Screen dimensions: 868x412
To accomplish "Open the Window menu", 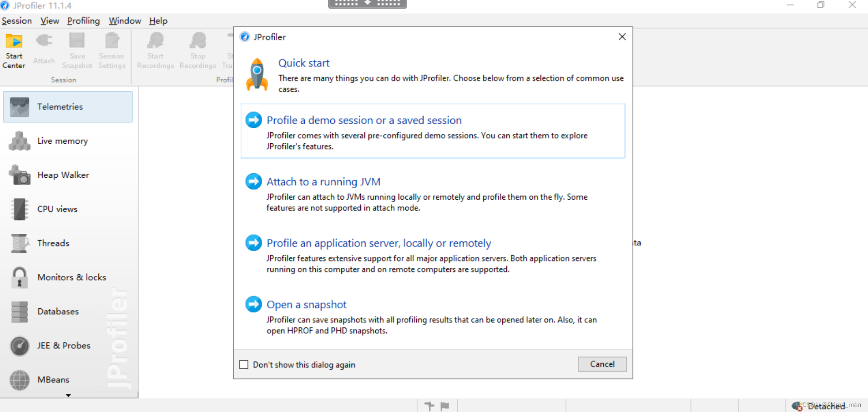I will click(125, 21).
